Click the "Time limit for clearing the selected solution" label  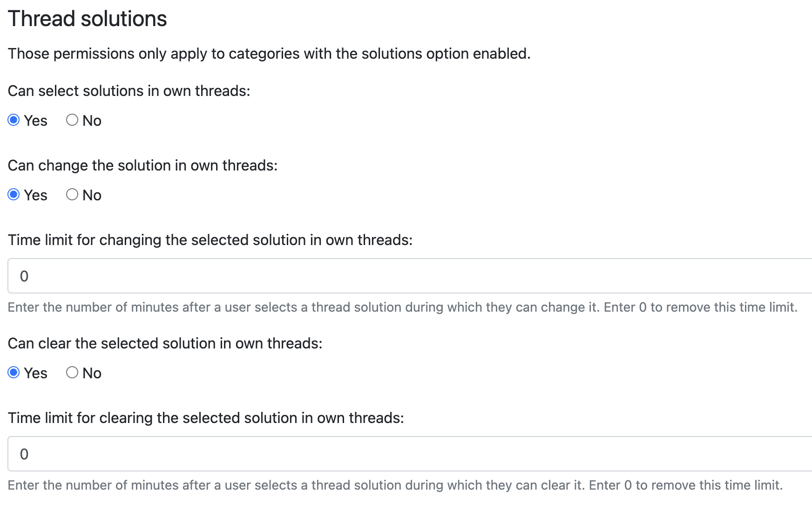pos(206,418)
